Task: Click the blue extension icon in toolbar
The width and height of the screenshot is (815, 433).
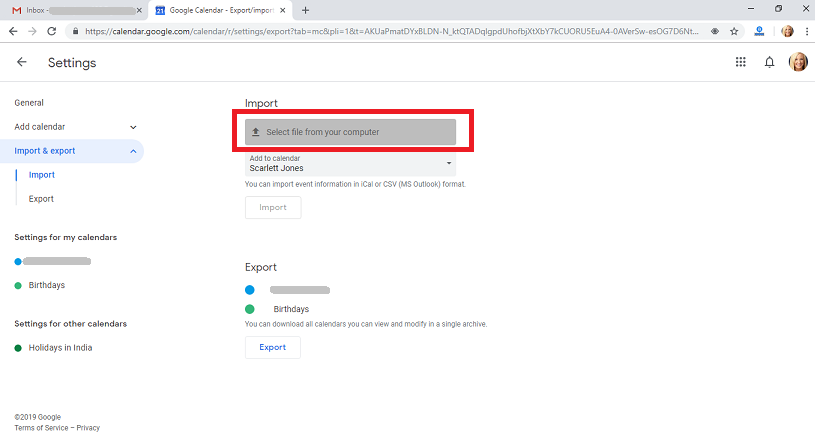Action: [x=759, y=31]
